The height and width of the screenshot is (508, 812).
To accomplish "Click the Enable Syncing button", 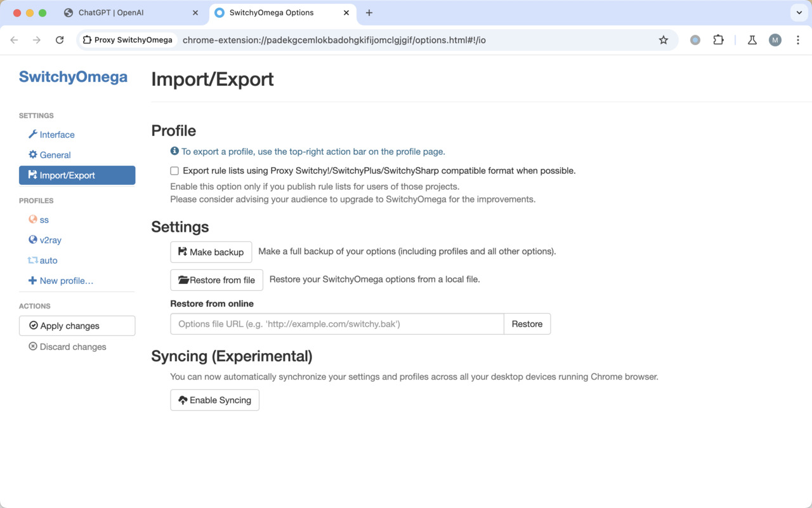I will (x=215, y=400).
